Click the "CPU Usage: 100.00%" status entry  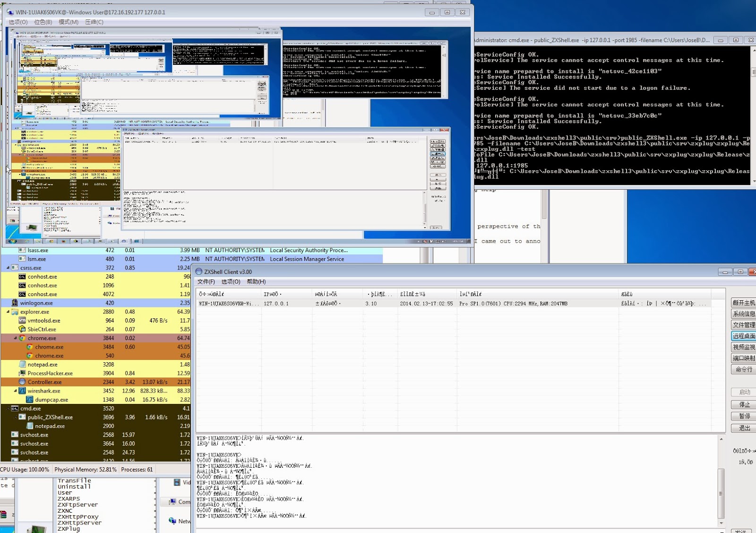[x=25, y=470]
